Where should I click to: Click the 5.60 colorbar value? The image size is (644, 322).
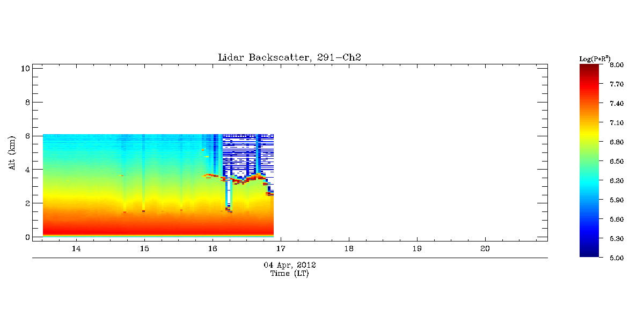click(x=616, y=219)
